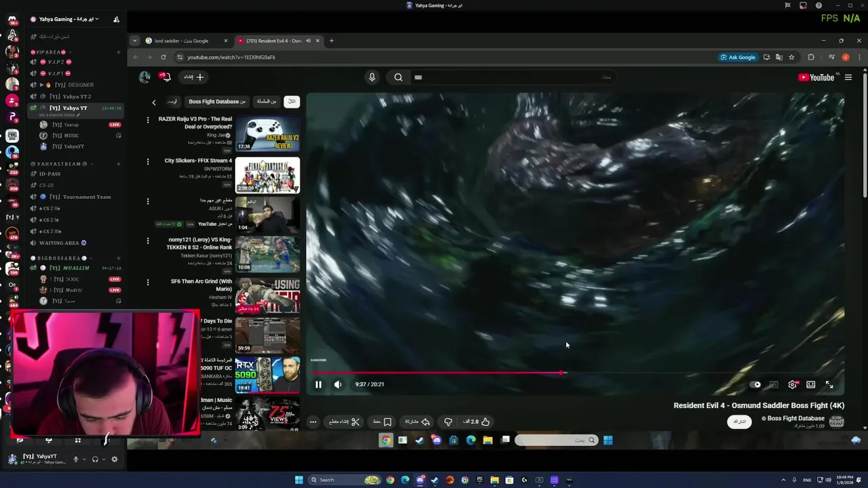Open options for nomy121 Tekken video

pyautogui.click(x=148, y=241)
